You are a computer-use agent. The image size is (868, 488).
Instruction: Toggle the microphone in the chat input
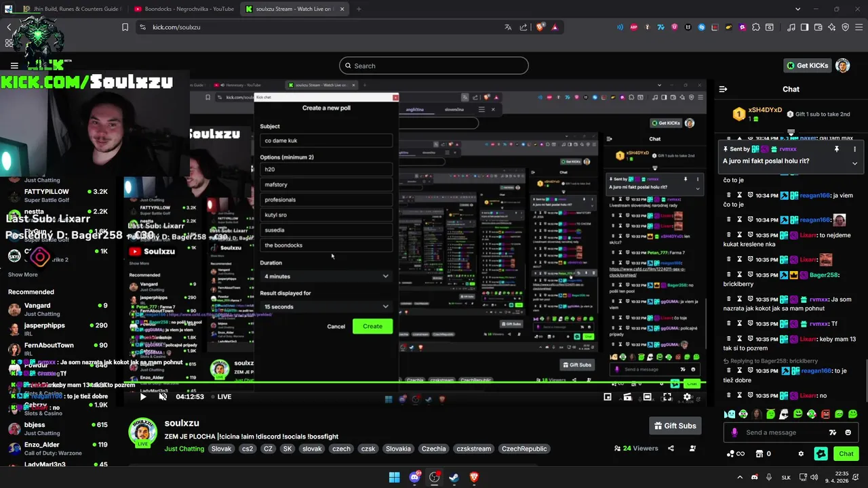pyautogui.click(x=734, y=432)
